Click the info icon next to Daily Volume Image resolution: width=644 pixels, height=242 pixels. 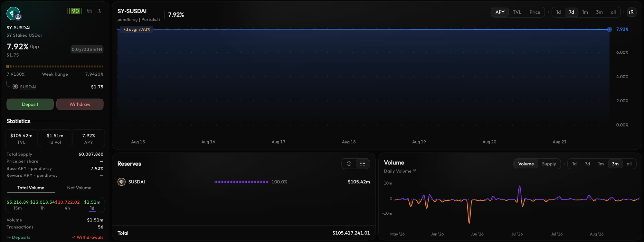coord(415,171)
